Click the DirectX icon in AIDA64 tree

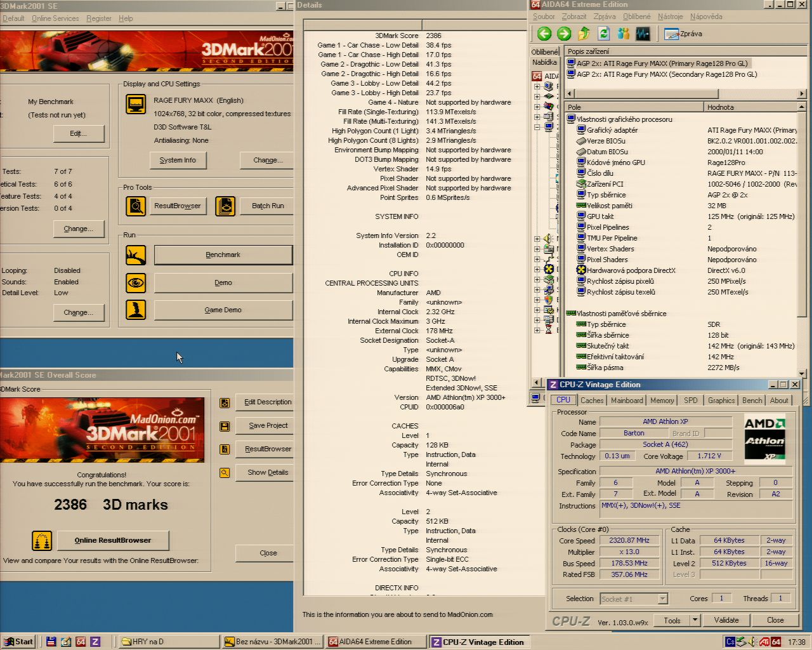(x=549, y=269)
